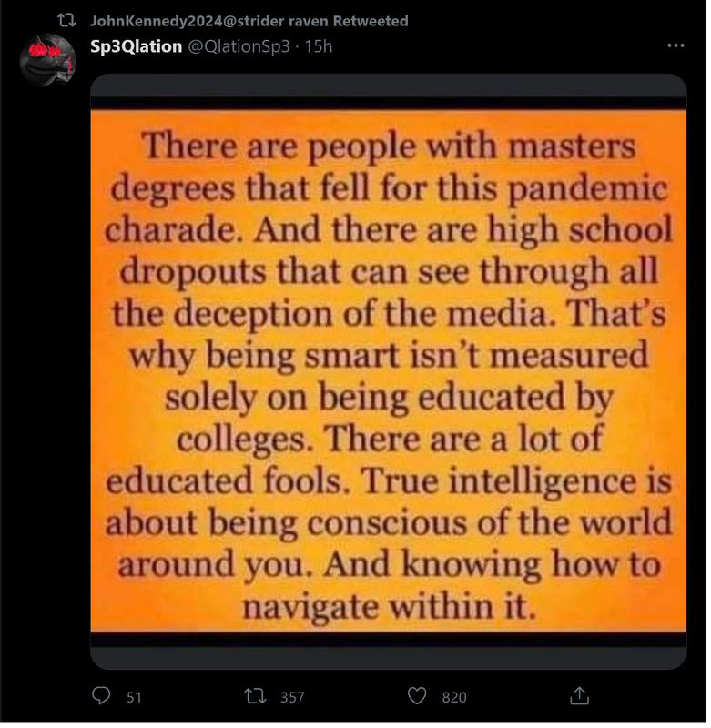Click the retweeted indicator icon above the tweet
The height and width of the screenshot is (728, 711).
coord(66,20)
